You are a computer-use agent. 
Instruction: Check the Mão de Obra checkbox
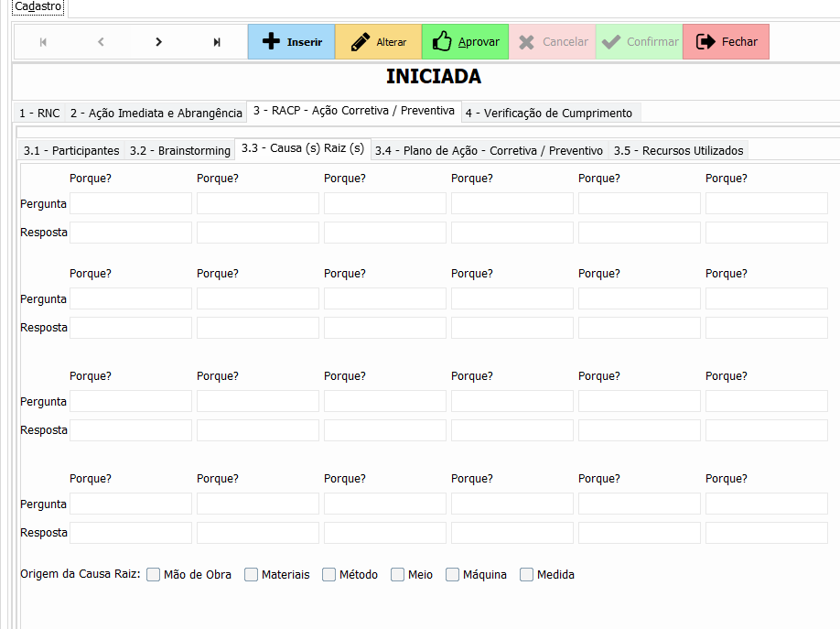point(154,575)
